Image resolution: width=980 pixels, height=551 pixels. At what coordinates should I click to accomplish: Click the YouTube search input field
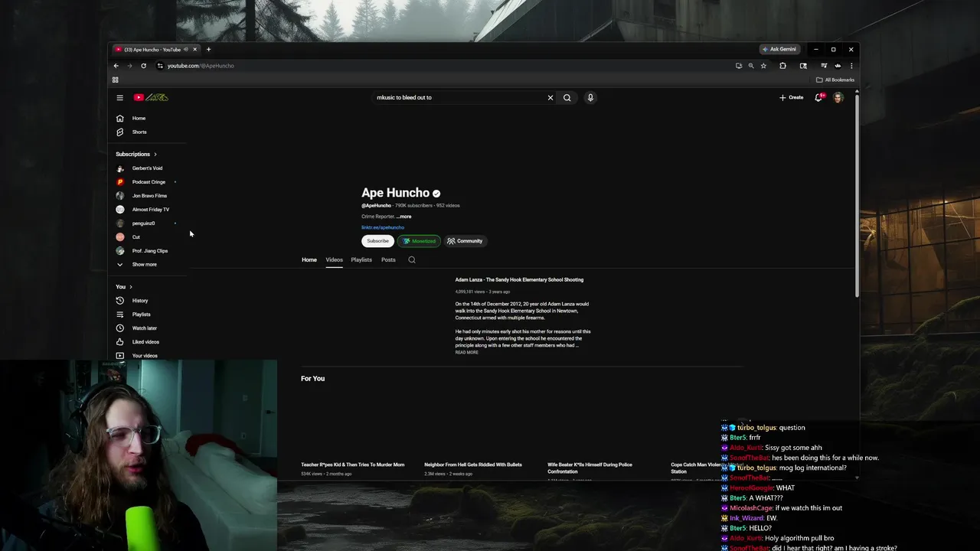458,98
